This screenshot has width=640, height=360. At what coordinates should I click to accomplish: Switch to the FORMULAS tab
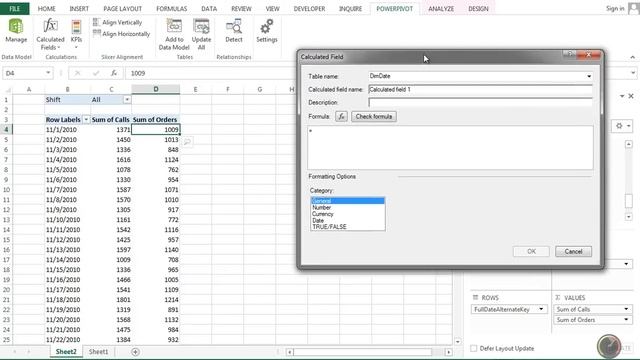(171, 9)
